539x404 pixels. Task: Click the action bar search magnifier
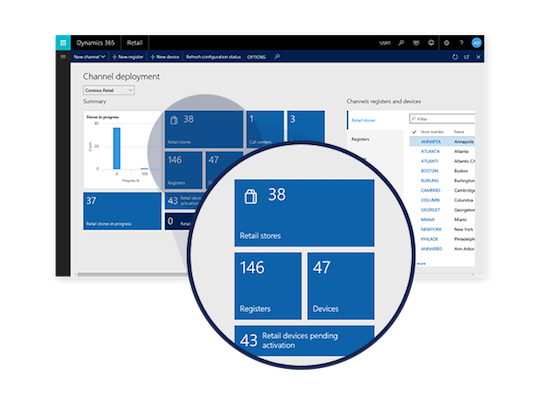point(277,56)
